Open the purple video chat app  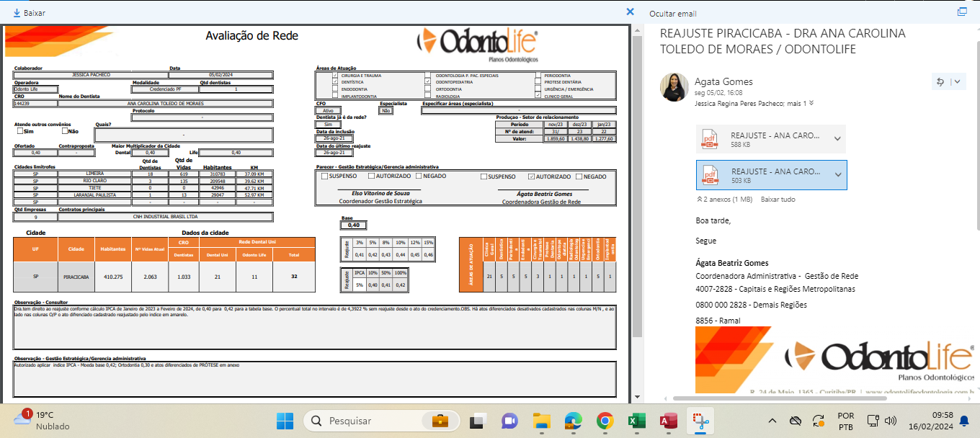[x=509, y=421]
